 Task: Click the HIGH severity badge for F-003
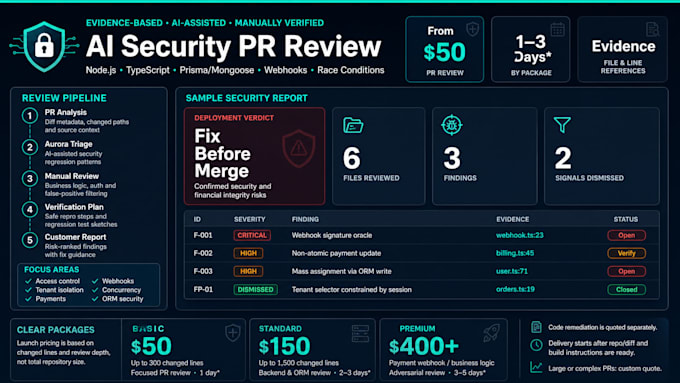point(248,271)
